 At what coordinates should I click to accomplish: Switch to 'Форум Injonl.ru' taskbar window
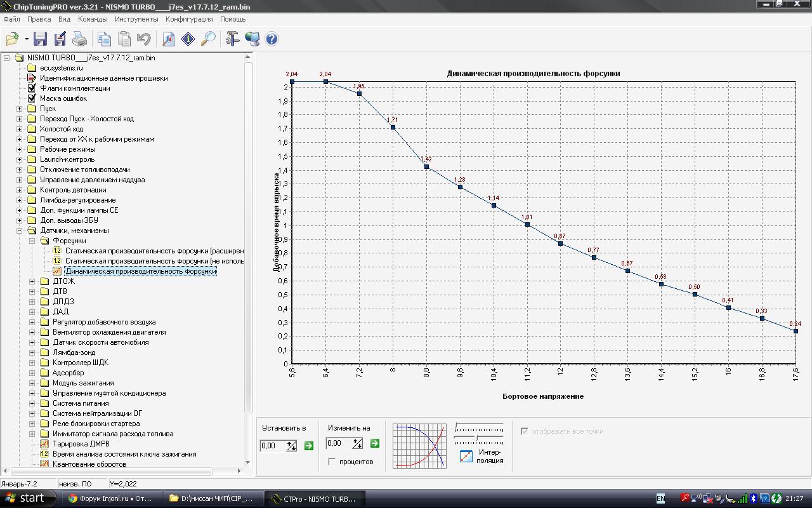click(111, 498)
